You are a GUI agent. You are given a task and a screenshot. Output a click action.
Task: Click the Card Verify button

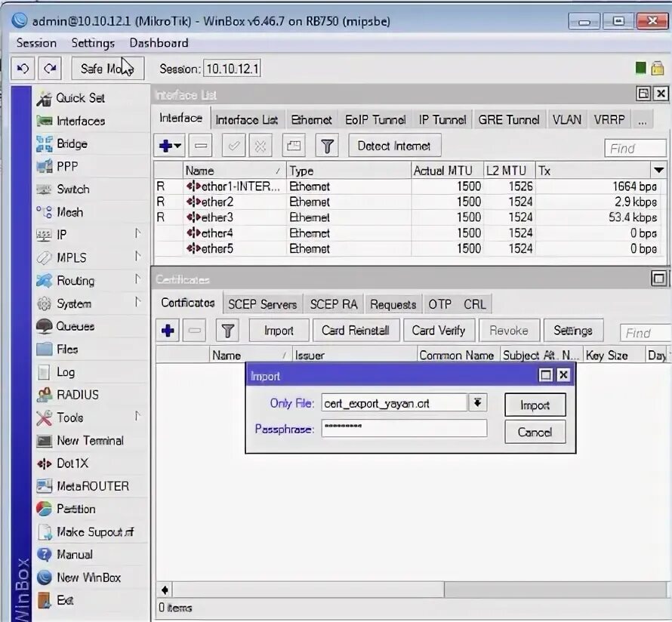click(439, 331)
